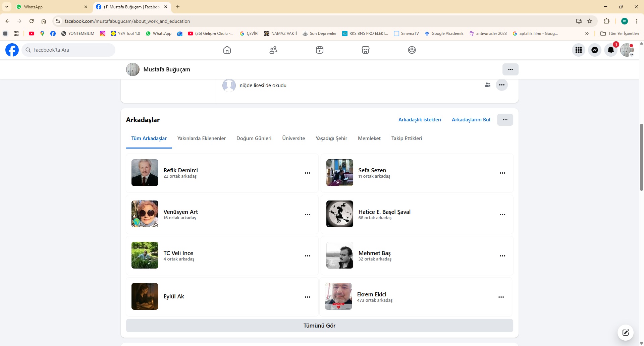
Task: Open audience privacy selector for niğde lisesi
Action: (x=488, y=85)
